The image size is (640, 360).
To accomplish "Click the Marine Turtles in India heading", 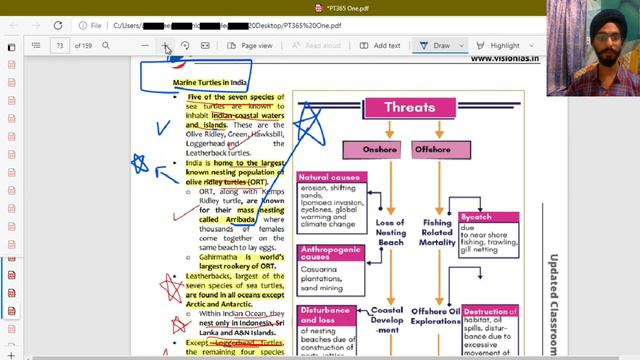I will click(x=210, y=82).
